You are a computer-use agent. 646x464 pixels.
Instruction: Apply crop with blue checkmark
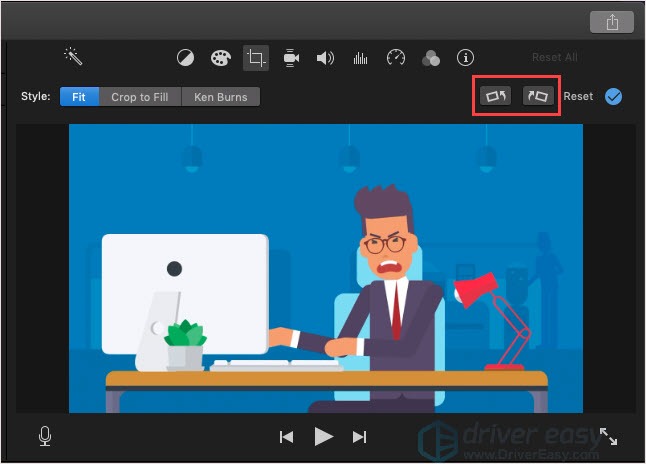[613, 96]
